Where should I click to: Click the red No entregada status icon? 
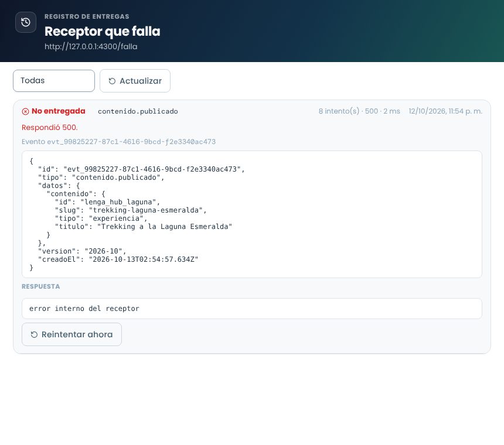point(25,111)
